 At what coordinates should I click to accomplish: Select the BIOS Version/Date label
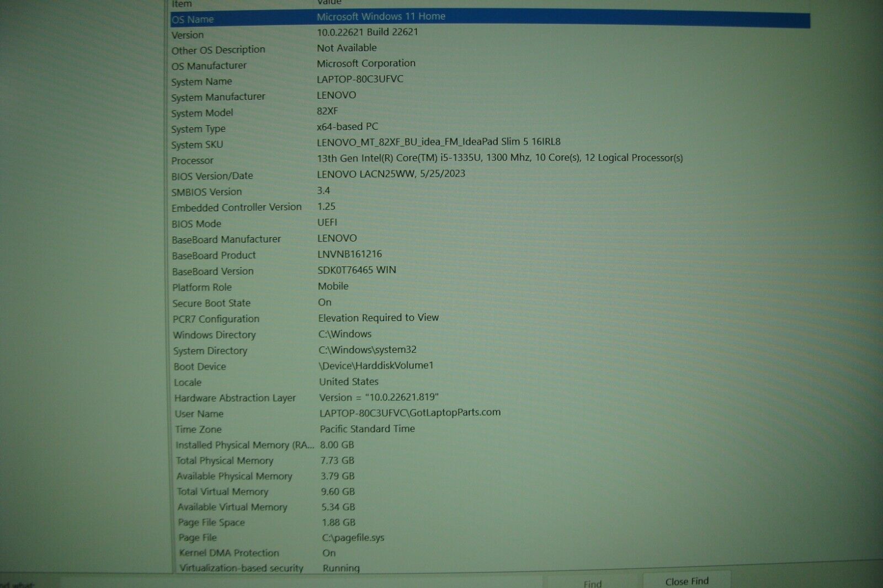tap(212, 177)
